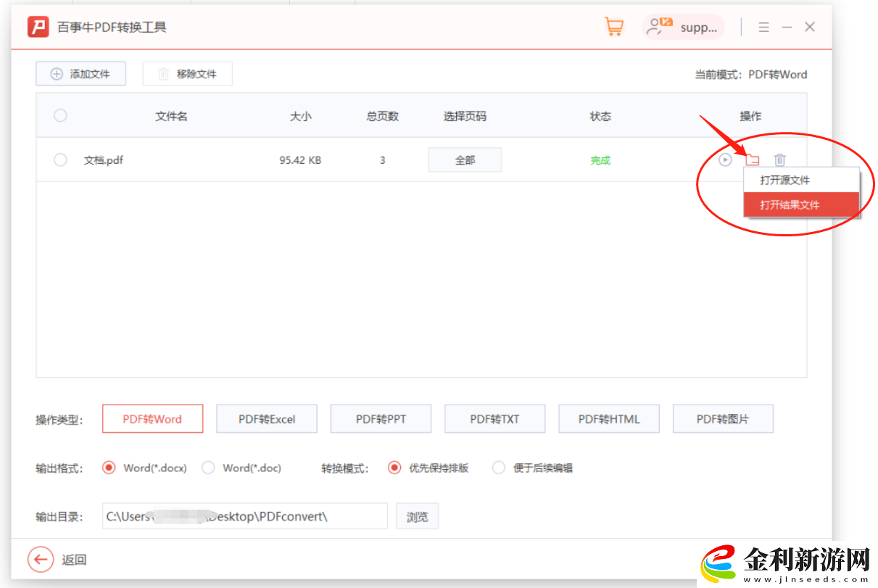Click the back arrow icon at bottom
The image size is (878, 588).
pos(41,559)
